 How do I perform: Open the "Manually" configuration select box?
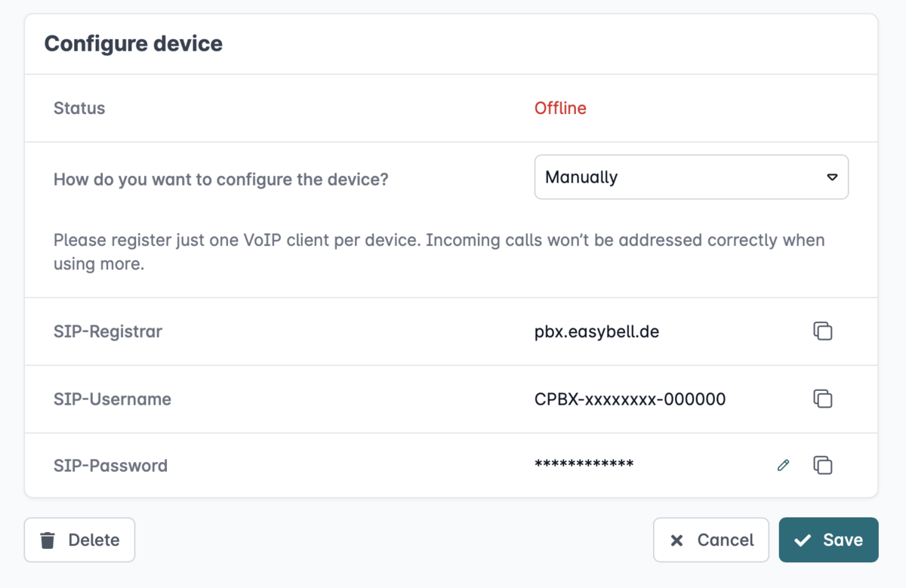click(x=692, y=177)
